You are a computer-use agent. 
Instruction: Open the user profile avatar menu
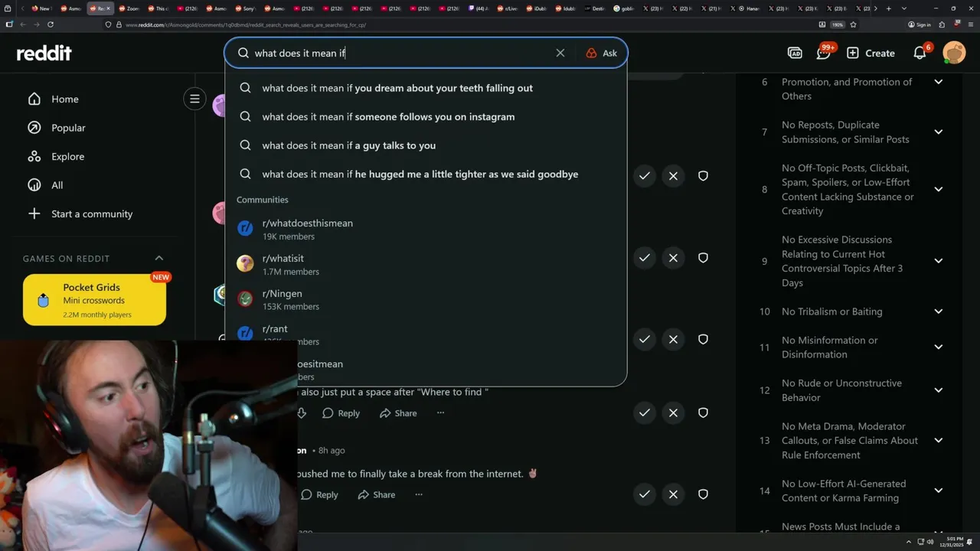[x=954, y=53]
